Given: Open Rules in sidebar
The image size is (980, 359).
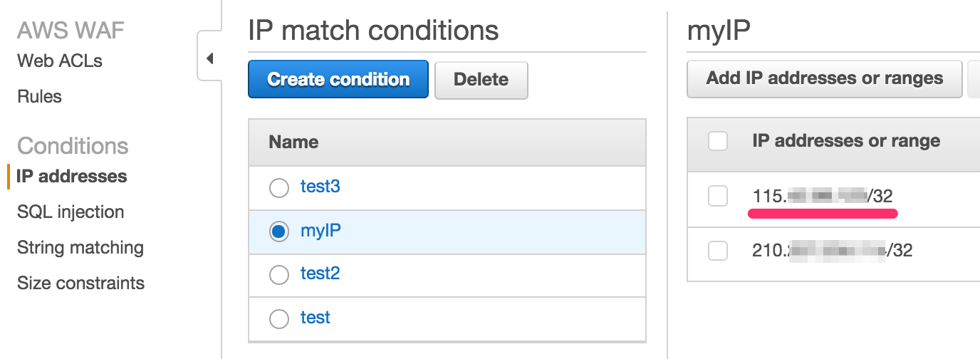Looking at the screenshot, I should tap(40, 97).
